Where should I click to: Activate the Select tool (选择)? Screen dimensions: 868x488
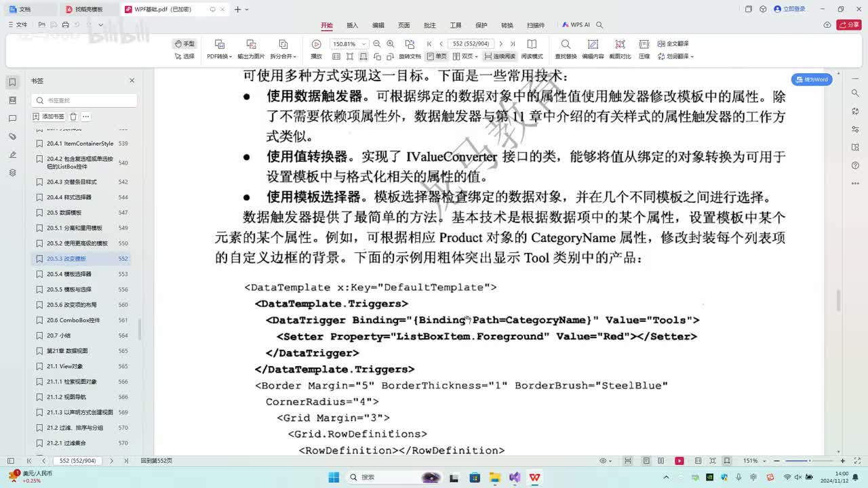pos(184,56)
